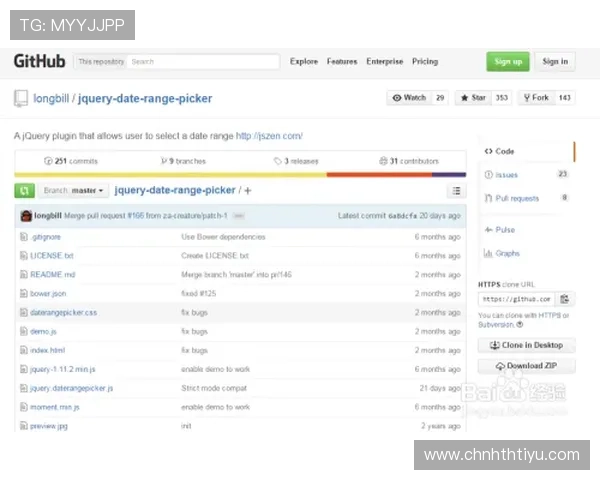
Task: Open the Explore menu item
Action: pyautogui.click(x=303, y=61)
